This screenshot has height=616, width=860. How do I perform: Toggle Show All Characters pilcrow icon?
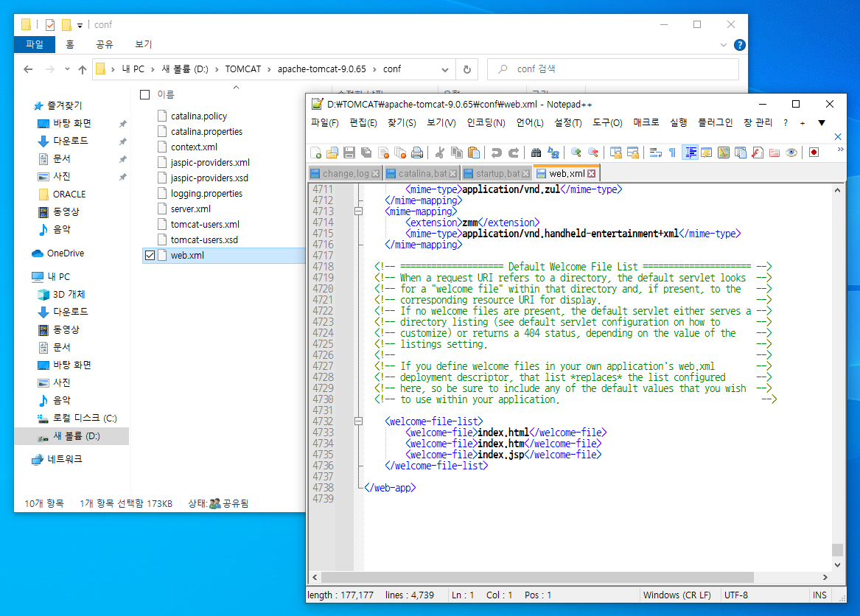click(672, 153)
